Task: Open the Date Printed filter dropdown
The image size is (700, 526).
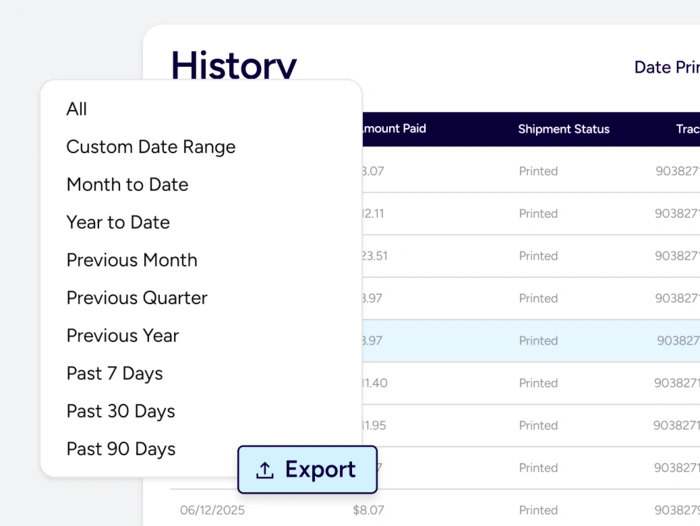Action: click(666, 68)
